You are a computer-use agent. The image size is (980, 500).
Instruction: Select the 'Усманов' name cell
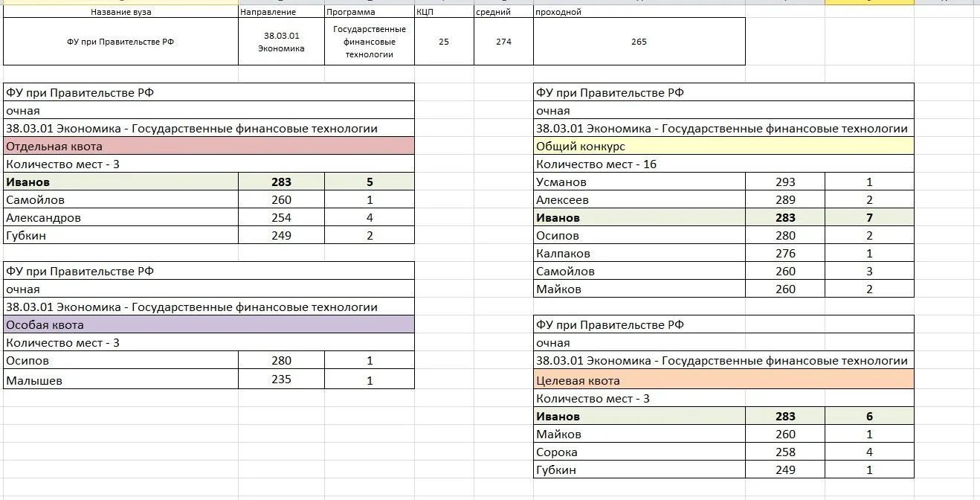[x=639, y=182]
